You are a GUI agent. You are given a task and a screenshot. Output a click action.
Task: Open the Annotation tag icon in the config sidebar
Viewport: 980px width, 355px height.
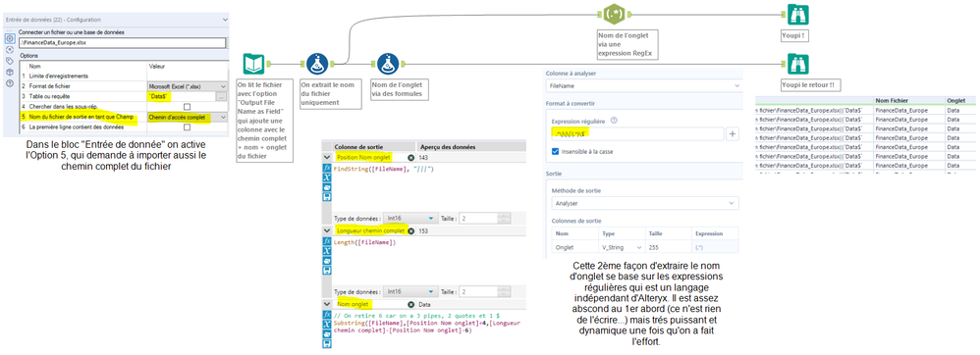pyautogui.click(x=10, y=61)
